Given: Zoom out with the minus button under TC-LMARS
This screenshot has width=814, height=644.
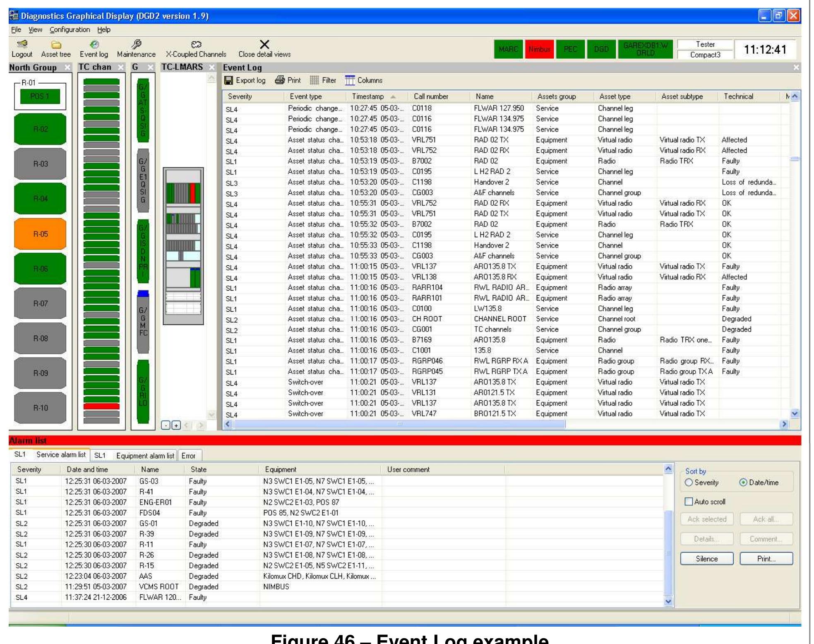Looking at the screenshot, I should [x=166, y=425].
